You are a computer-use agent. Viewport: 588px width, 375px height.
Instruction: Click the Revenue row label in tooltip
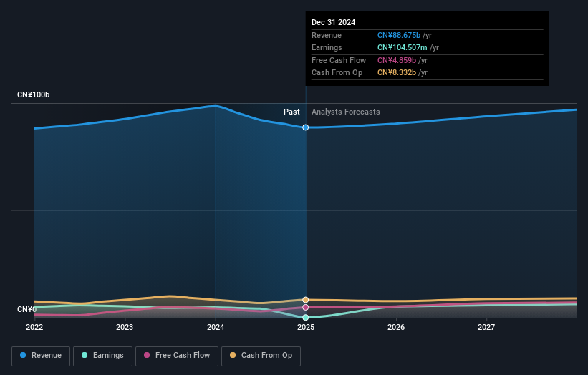coord(327,35)
